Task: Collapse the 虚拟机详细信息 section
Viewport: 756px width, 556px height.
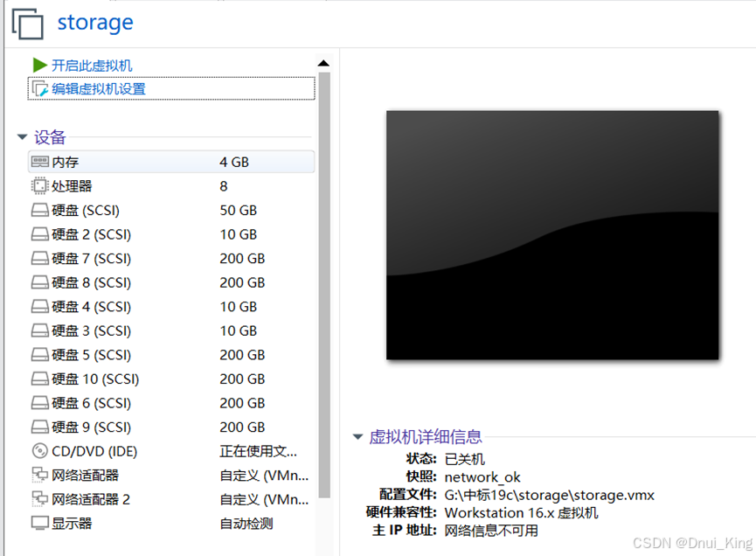Action: click(357, 437)
